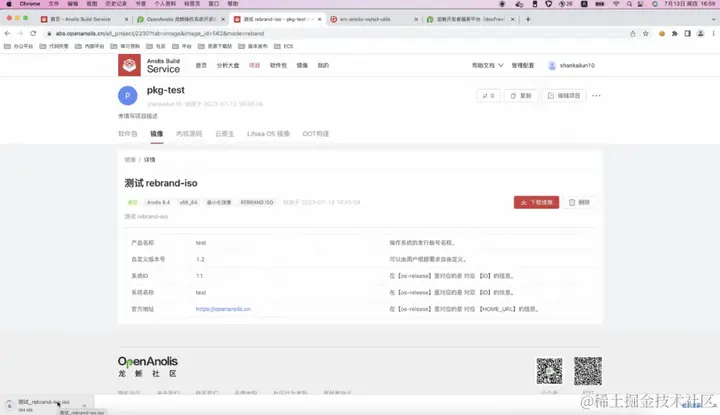
Task: Open the Apple menu
Action: click(9, 4)
